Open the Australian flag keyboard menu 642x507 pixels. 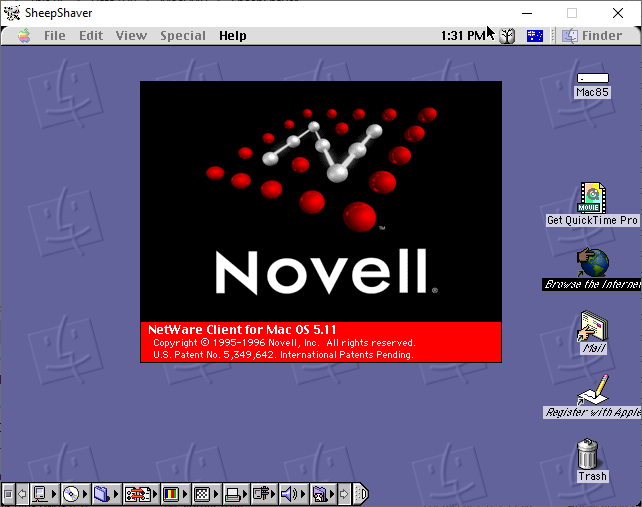535,36
